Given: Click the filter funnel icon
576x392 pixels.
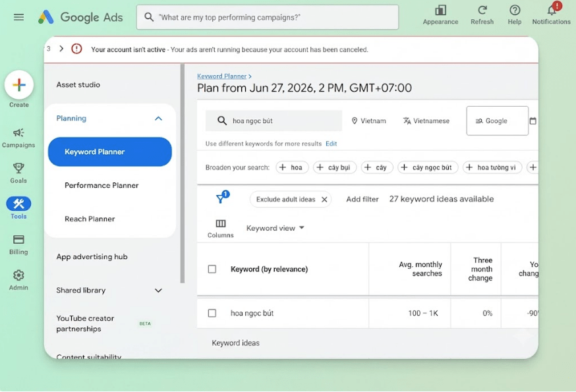Looking at the screenshot, I should 222,197.
